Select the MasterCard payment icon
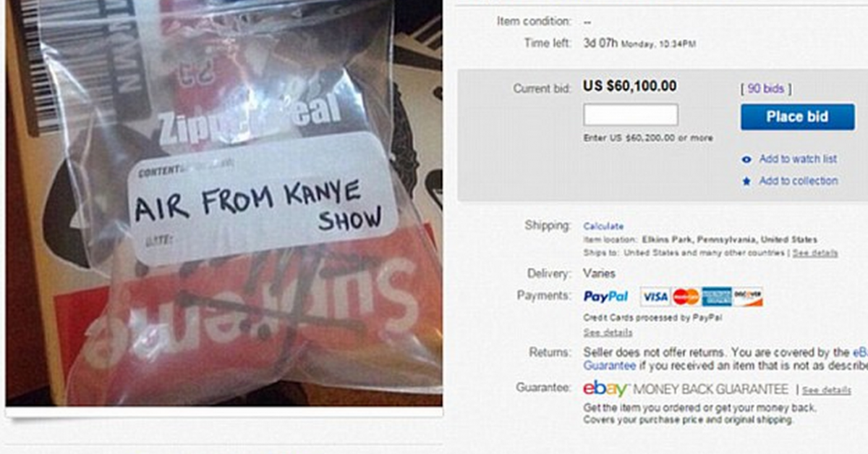 pos(686,297)
